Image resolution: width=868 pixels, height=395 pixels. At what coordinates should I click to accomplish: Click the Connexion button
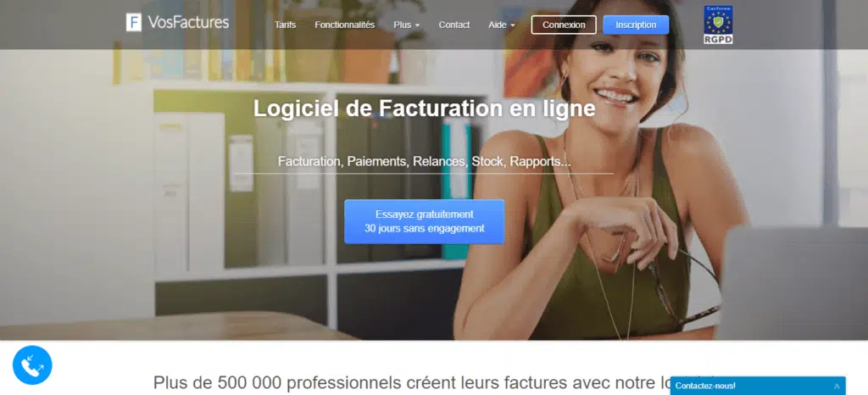click(x=564, y=25)
